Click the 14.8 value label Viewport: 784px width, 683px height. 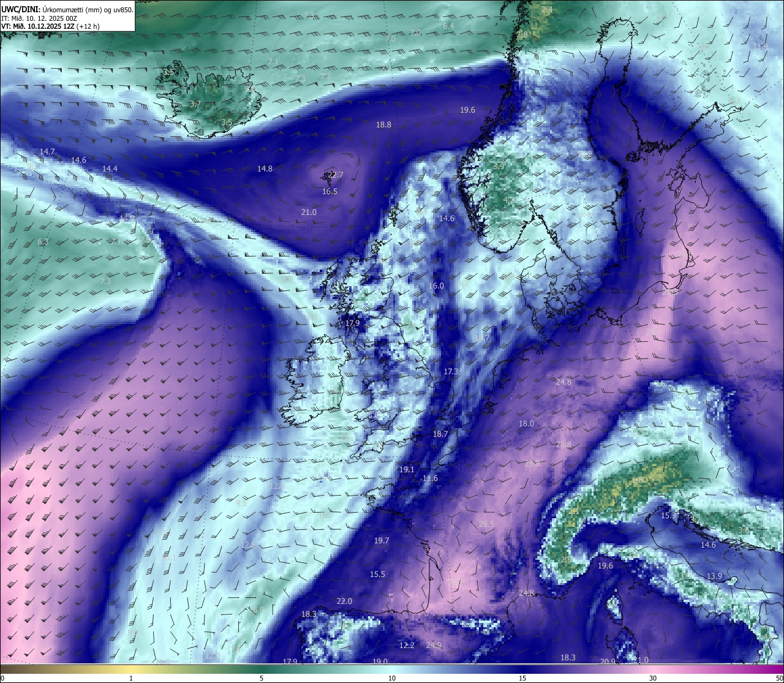[x=265, y=168]
